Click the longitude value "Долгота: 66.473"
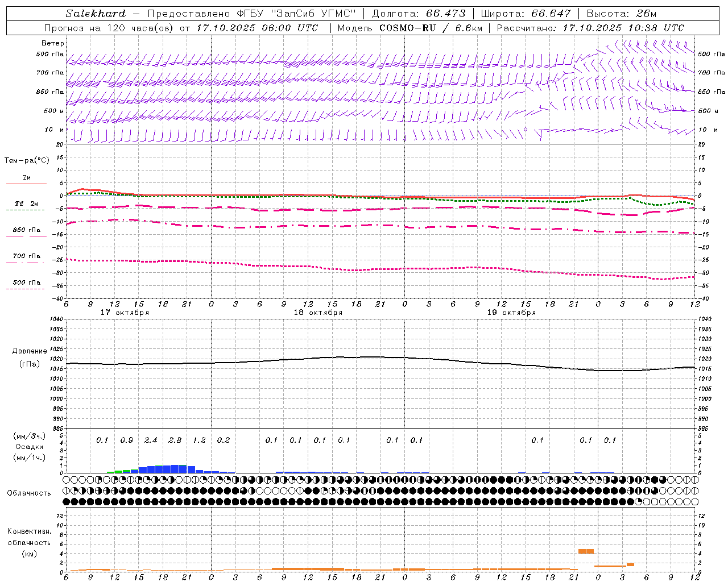Image resolution: width=728 pixels, height=582 pixels. pyautogui.click(x=419, y=14)
